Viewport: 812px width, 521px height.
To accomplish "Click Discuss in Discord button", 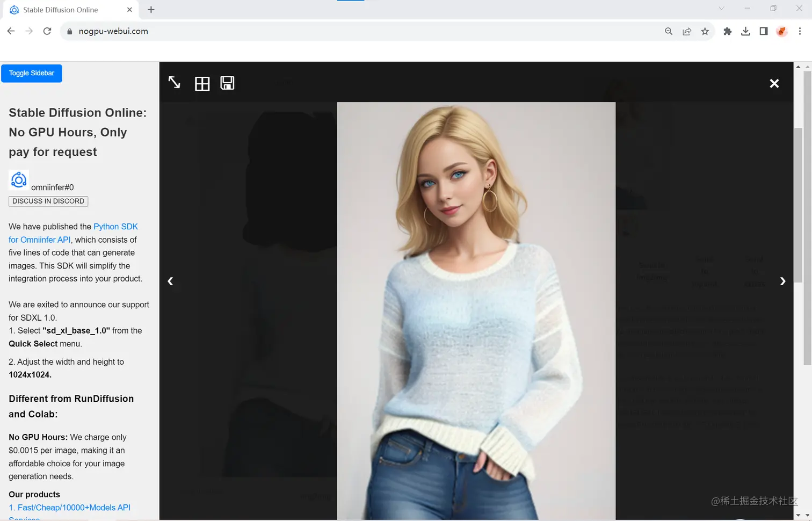I will 48,201.
